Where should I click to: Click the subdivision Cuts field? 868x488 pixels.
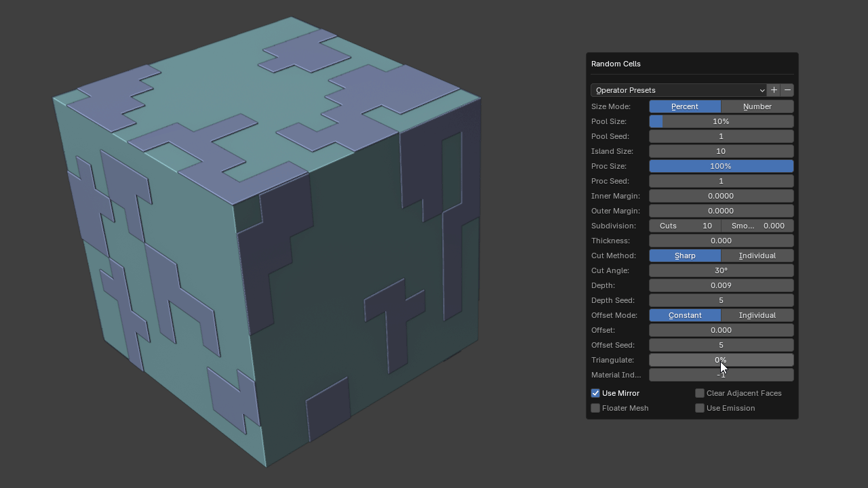[x=684, y=226]
